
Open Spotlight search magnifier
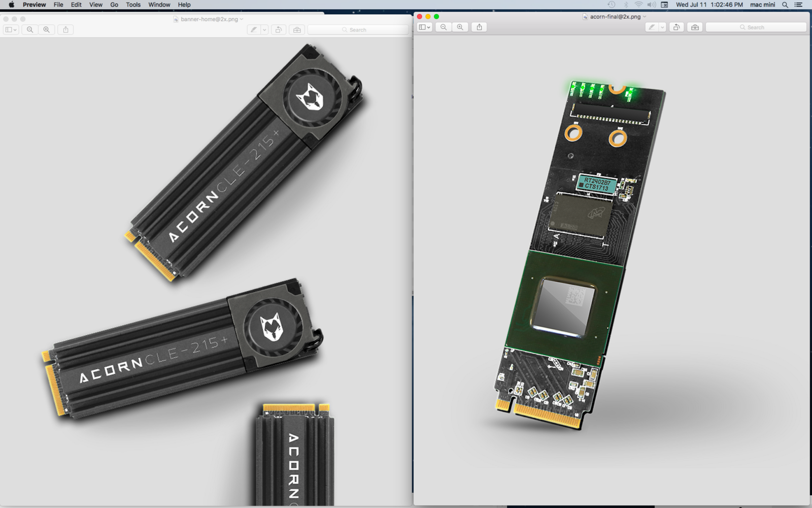pos(785,5)
